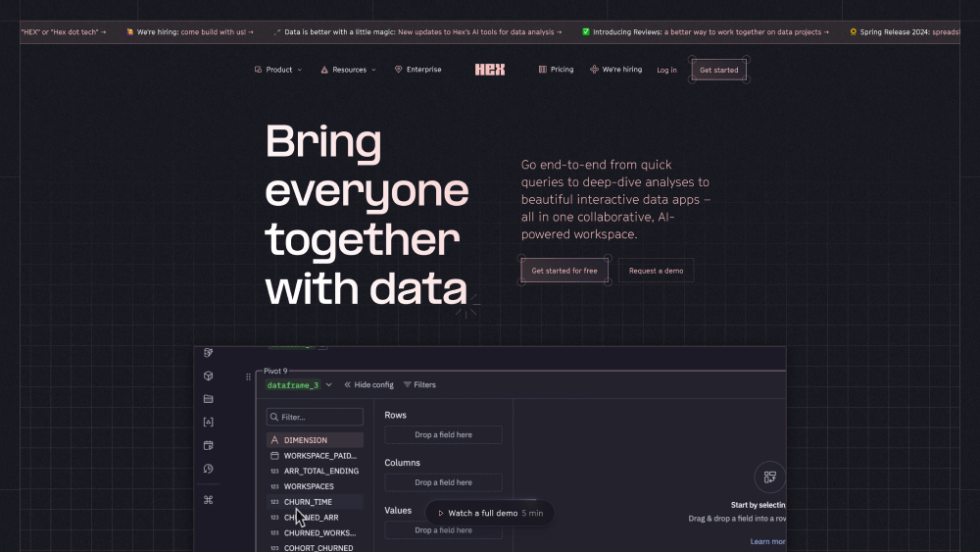The width and height of the screenshot is (980, 552).
Task: Click the Hex logo
Action: 490,70
